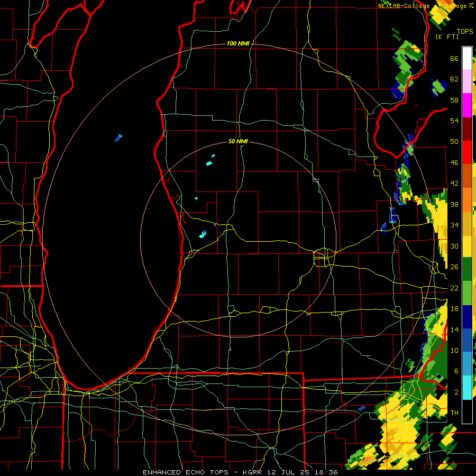
Task: Click the 34 value on the legend
Action: click(454, 225)
